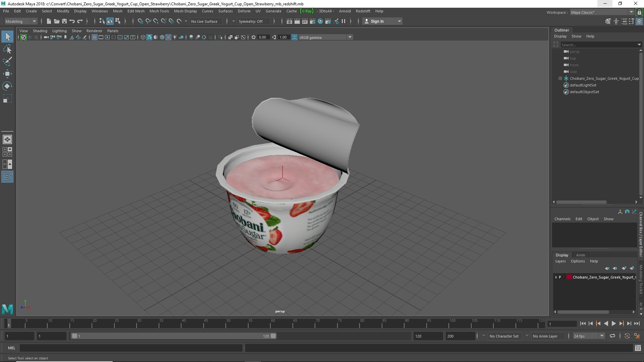Toggle textured display checker icon
Image resolution: width=644 pixels, height=362 pixels.
168,37
